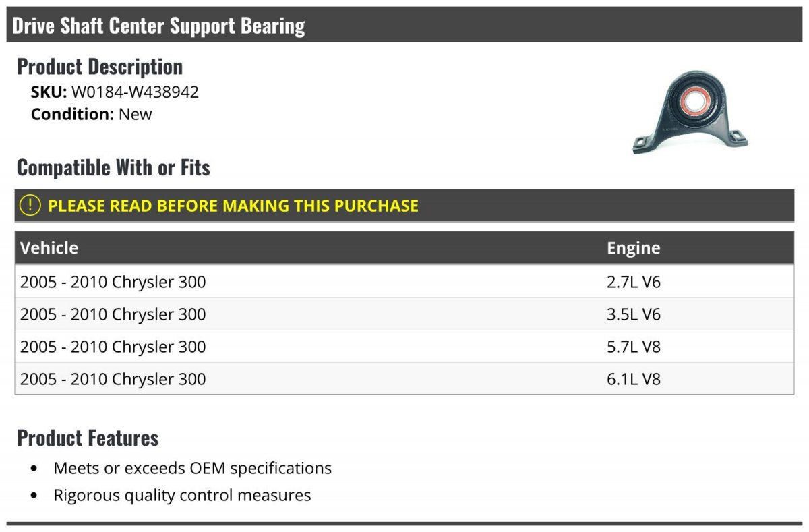Click the yellow warning exclamation icon
This screenshot has height=532, width=809.
(30, 206)
